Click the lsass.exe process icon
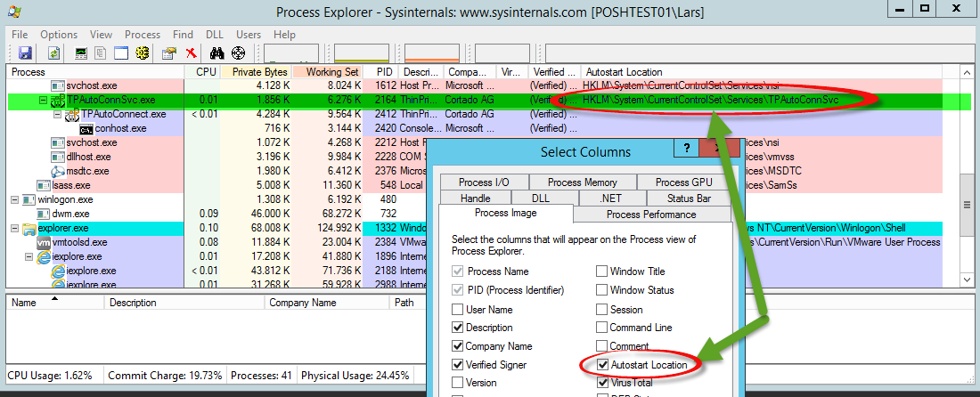The image size is (980, 397). (44, 185)
